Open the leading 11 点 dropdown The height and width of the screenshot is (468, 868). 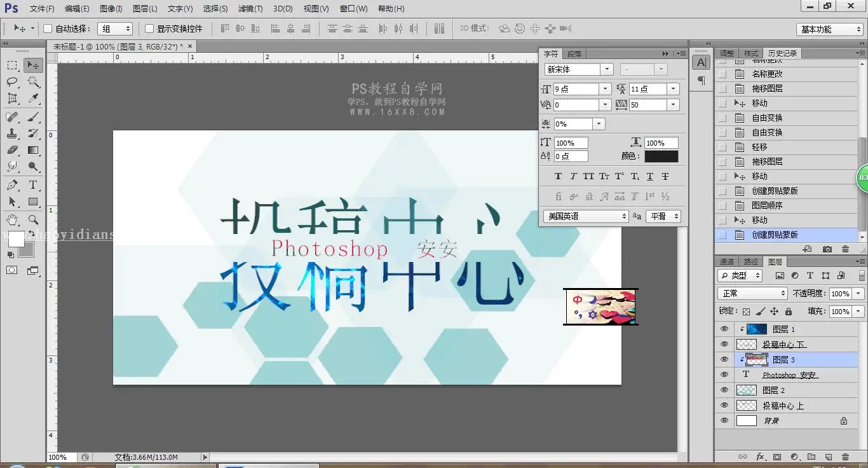(674, 89)
